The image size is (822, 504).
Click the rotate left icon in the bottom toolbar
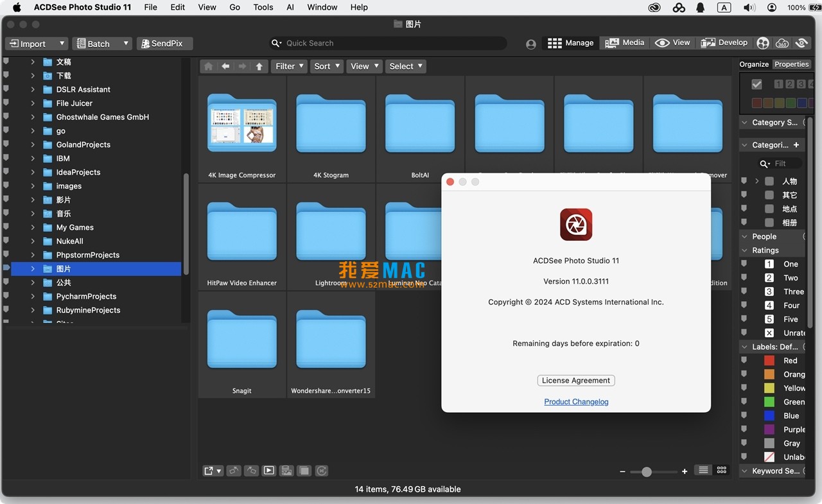coord(234,471)
